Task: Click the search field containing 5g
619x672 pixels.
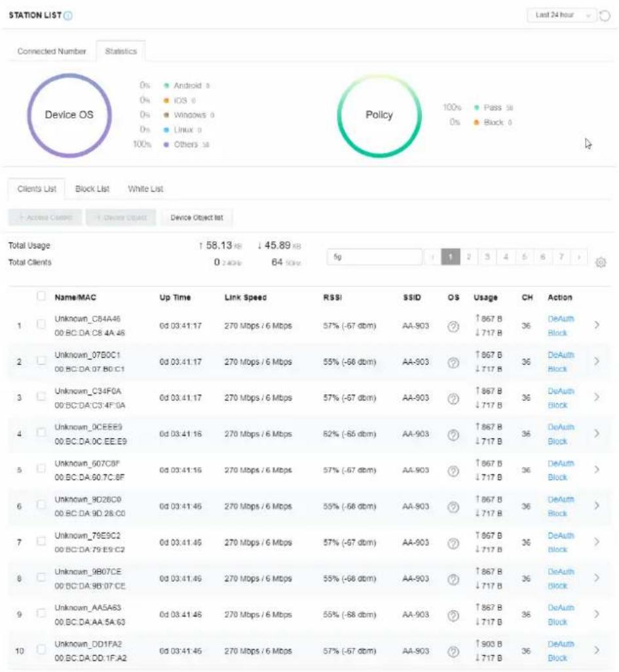Action: [374, 257]
